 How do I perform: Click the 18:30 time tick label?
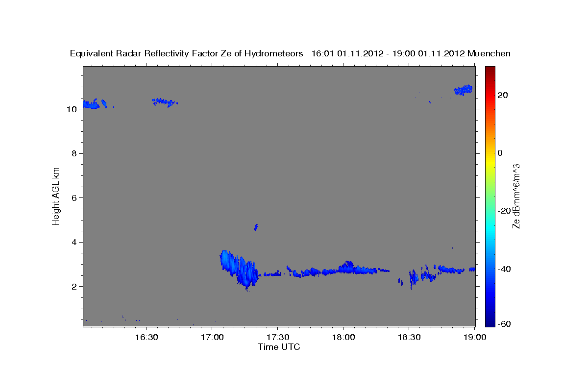[x=409, y=337]
